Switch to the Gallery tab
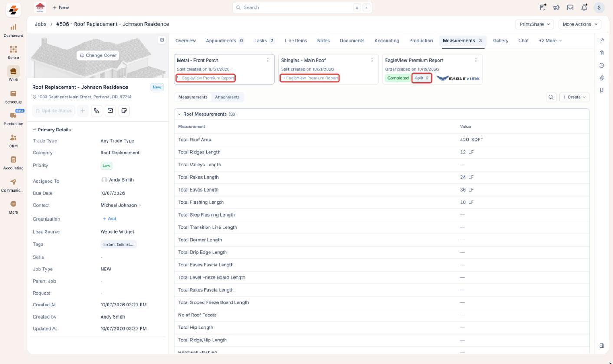Image resolution: width=613 pixels, height=364 pixels. click(501, 41)
